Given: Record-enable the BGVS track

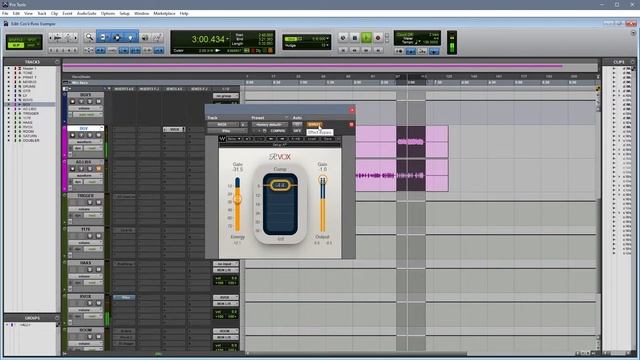Looking at the screenshot, I should tap(73, 102).
